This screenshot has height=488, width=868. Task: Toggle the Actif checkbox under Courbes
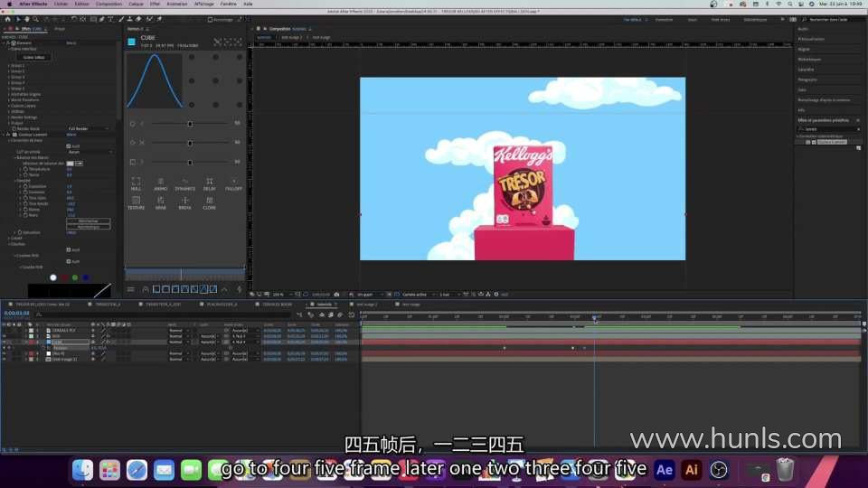coord(68,249)
